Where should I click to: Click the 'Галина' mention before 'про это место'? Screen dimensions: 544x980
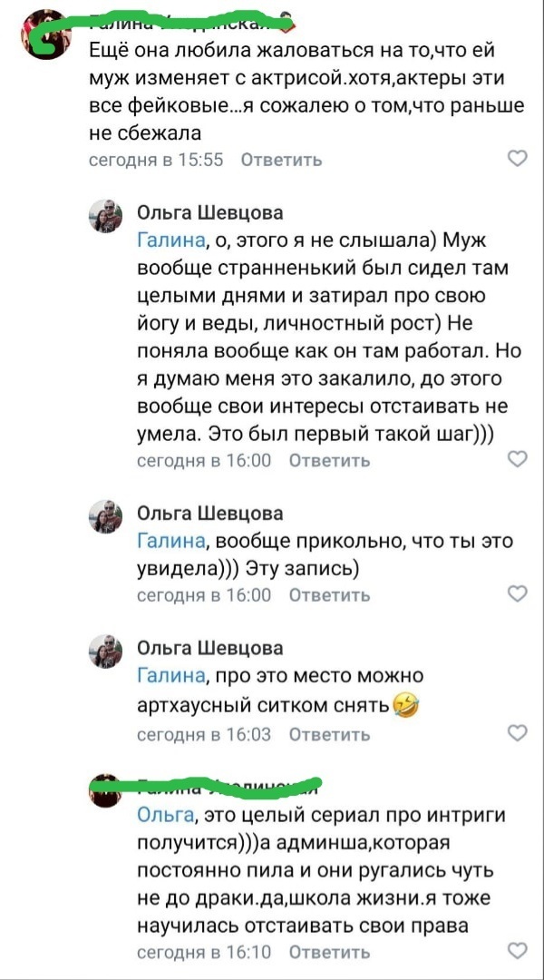(x=170, y=676)
